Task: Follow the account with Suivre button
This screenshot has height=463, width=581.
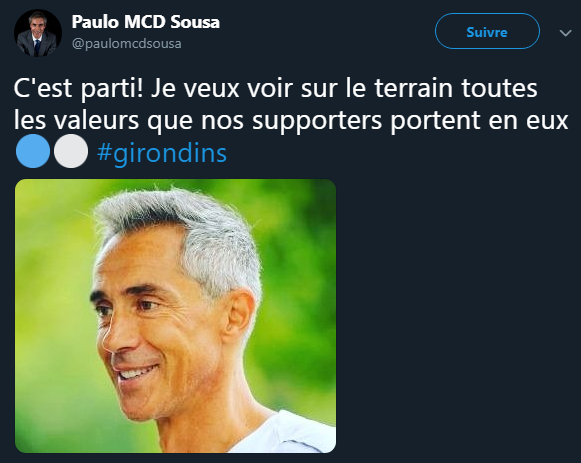Action: (487, 31)
